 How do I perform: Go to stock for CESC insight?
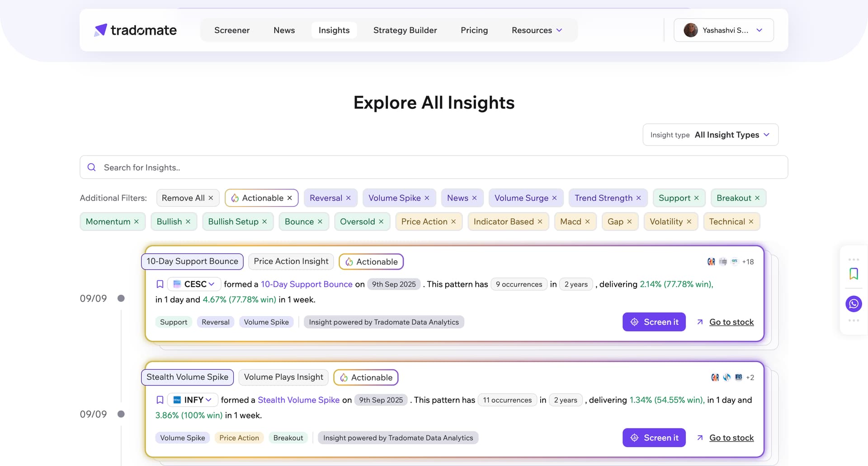(726, 322)
